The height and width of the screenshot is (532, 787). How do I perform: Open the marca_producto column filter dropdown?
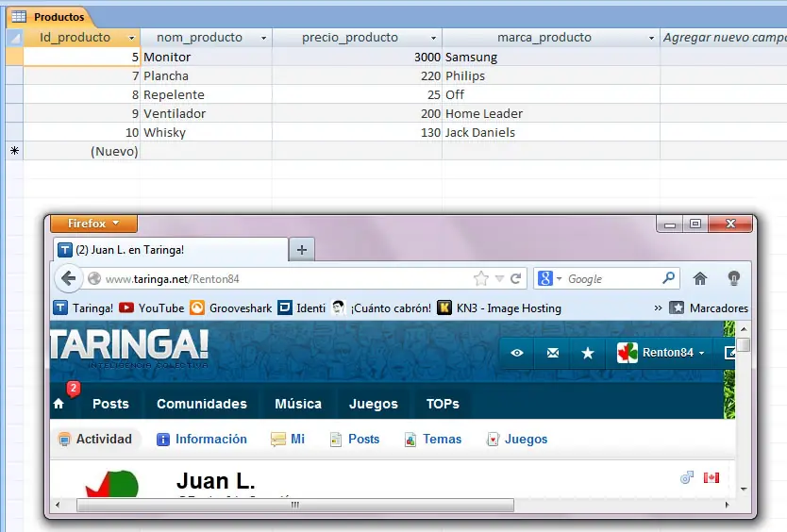651,38
